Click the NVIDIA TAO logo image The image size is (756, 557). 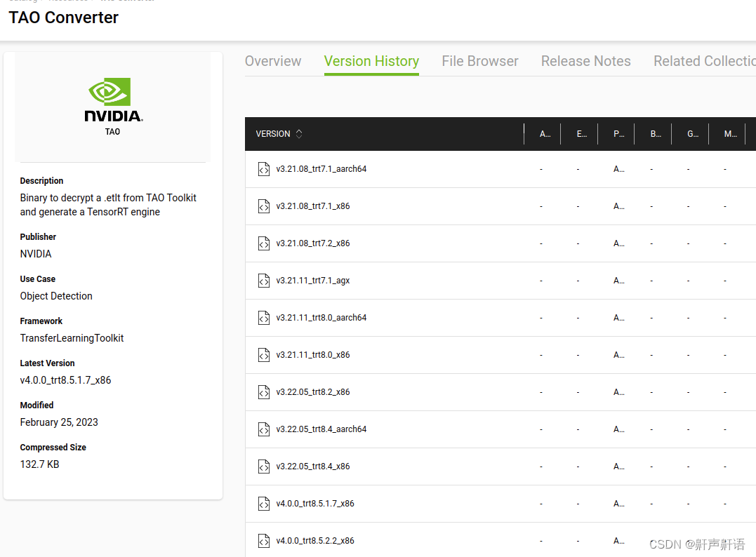click(x=113, y=107)
